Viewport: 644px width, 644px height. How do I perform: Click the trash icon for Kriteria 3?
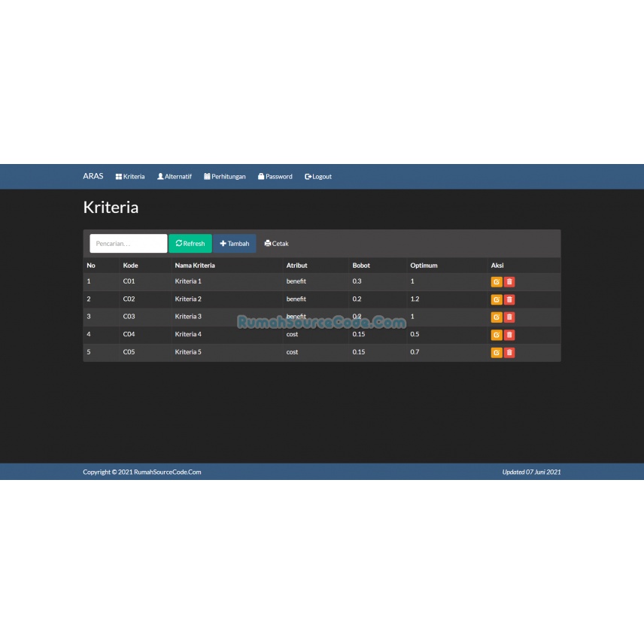[509, 317]
